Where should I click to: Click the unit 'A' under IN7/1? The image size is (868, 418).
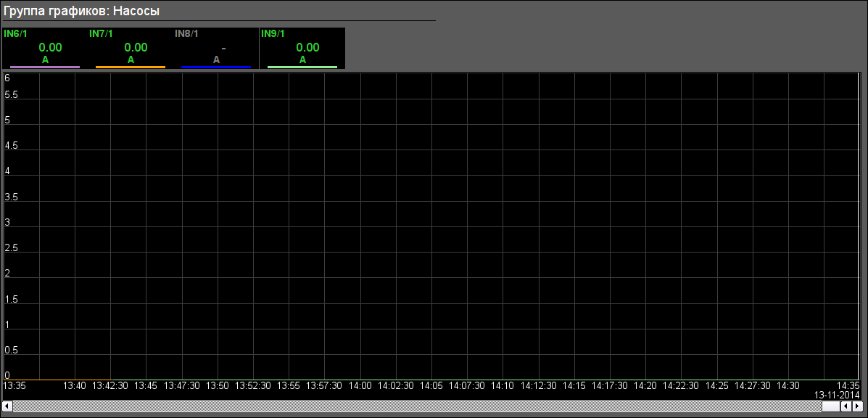click(131, 60)
